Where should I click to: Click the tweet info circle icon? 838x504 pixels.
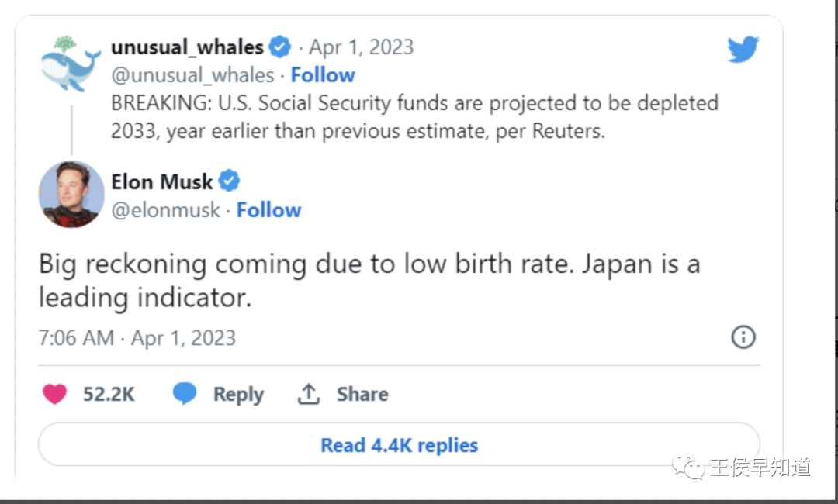coord(743,337)
